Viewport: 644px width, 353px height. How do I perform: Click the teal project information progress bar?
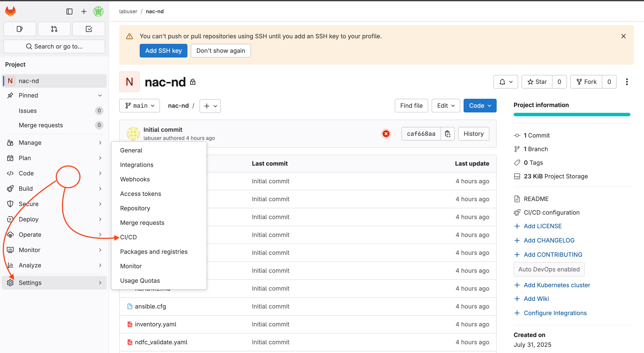click(572, 115)
